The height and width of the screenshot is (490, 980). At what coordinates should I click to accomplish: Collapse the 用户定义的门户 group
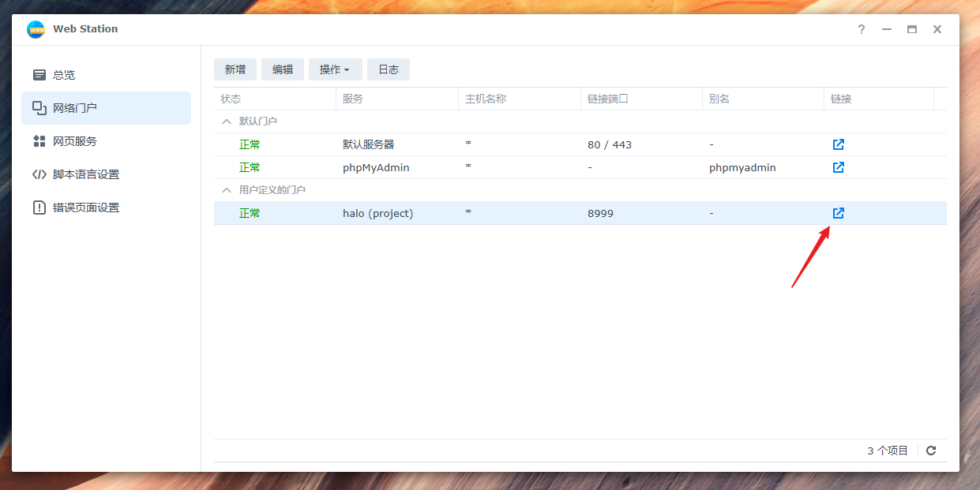click(227, 190)
